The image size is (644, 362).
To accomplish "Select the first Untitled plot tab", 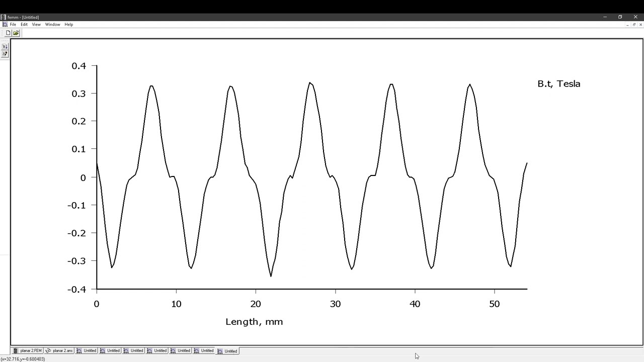I will click(87, 351).
